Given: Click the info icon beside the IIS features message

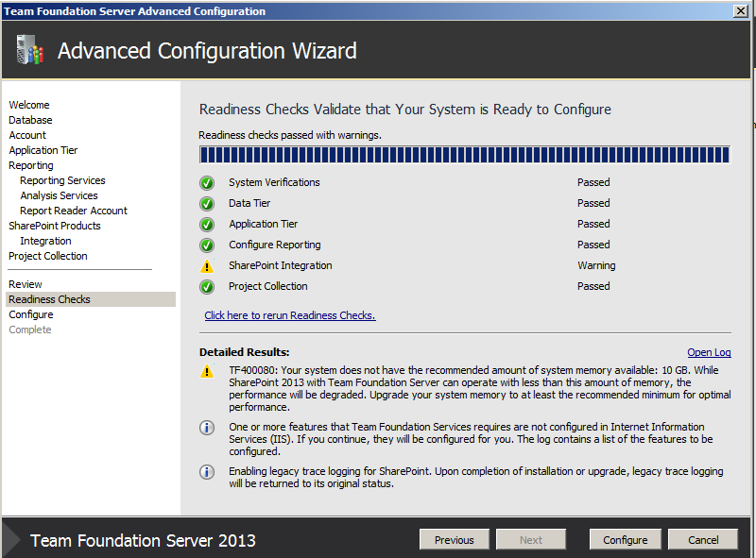Looking at the screenshot, I should pos(207,428).
